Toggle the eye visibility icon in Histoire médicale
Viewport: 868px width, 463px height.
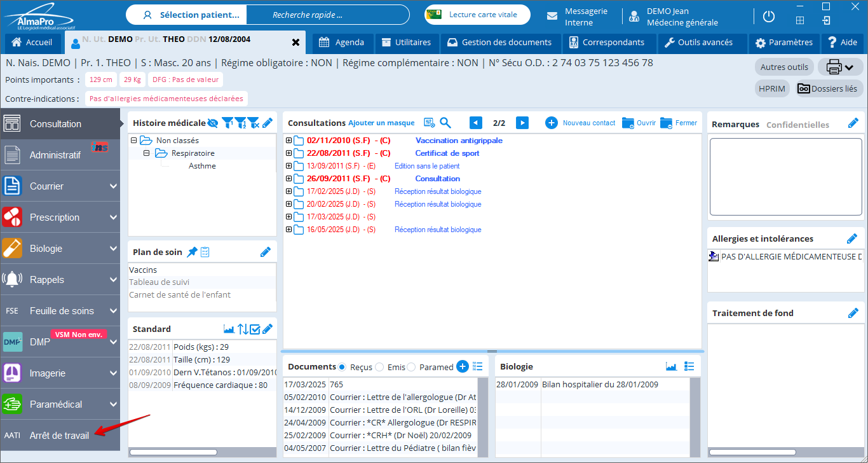[213, 123]
